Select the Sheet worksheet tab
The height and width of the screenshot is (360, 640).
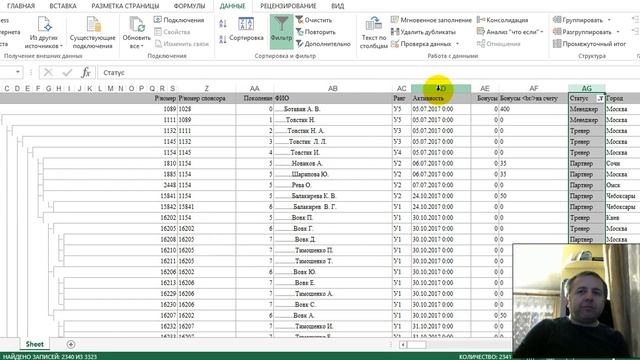(x=34, y=344)
